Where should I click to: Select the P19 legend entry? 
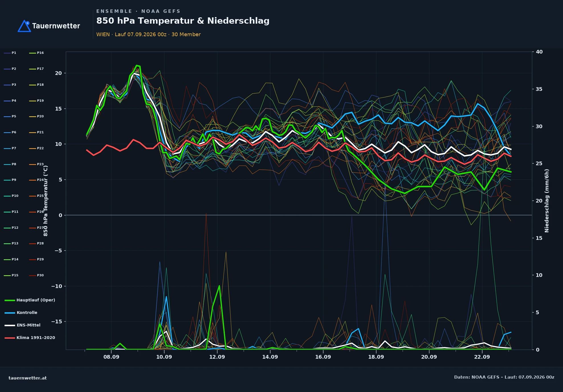[x=36, y=101]
